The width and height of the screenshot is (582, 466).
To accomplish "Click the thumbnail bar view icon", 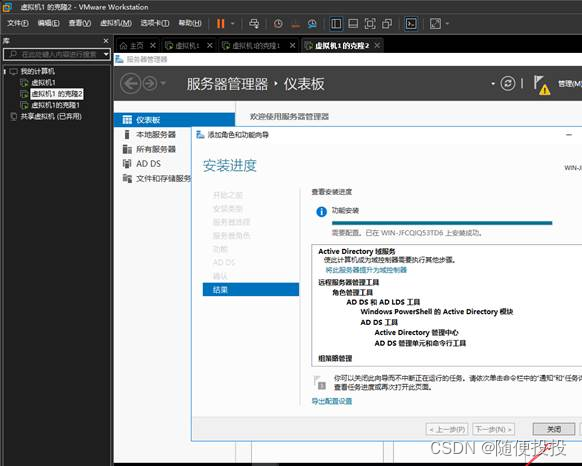I will pos(353,24).
